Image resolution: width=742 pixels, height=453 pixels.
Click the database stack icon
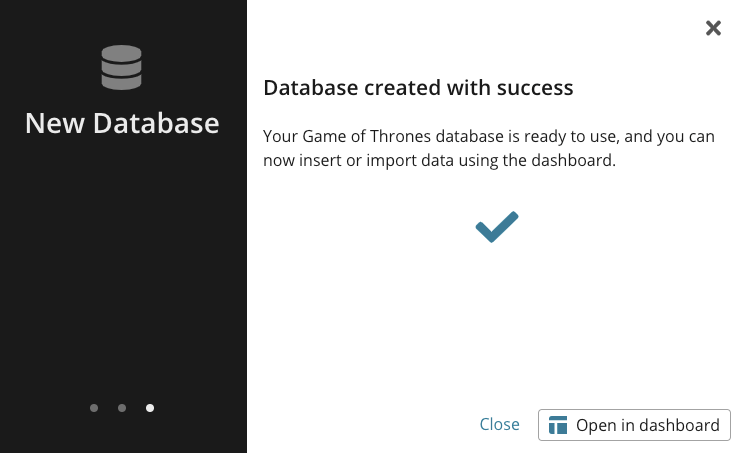pyautogui.click(x=122, y=67)
